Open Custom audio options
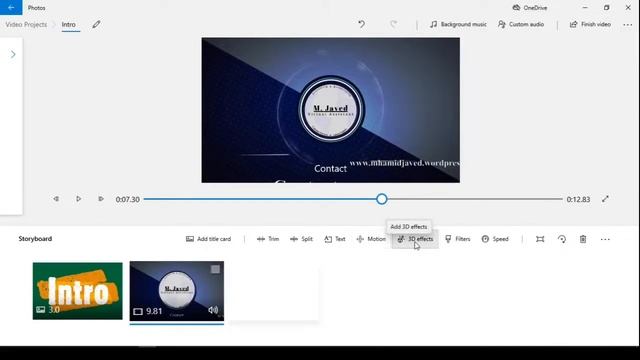640x360 pixels. (x=521, y=24)
